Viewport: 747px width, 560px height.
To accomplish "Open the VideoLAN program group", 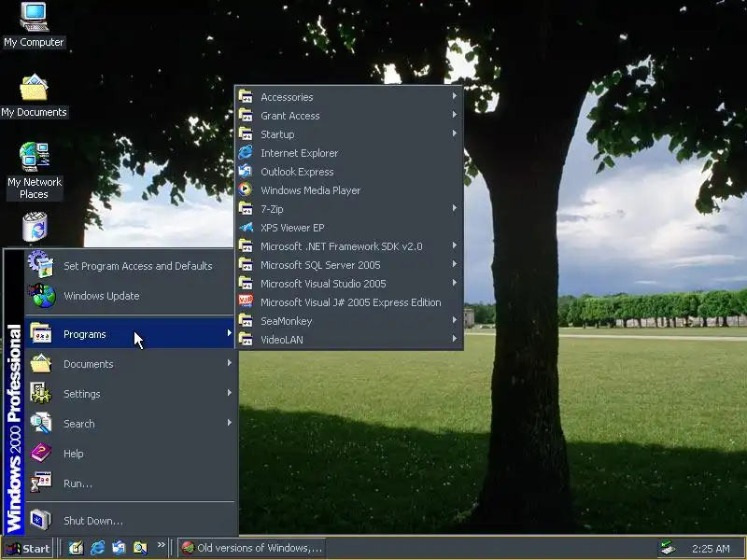I will click(x=348, y=340).
